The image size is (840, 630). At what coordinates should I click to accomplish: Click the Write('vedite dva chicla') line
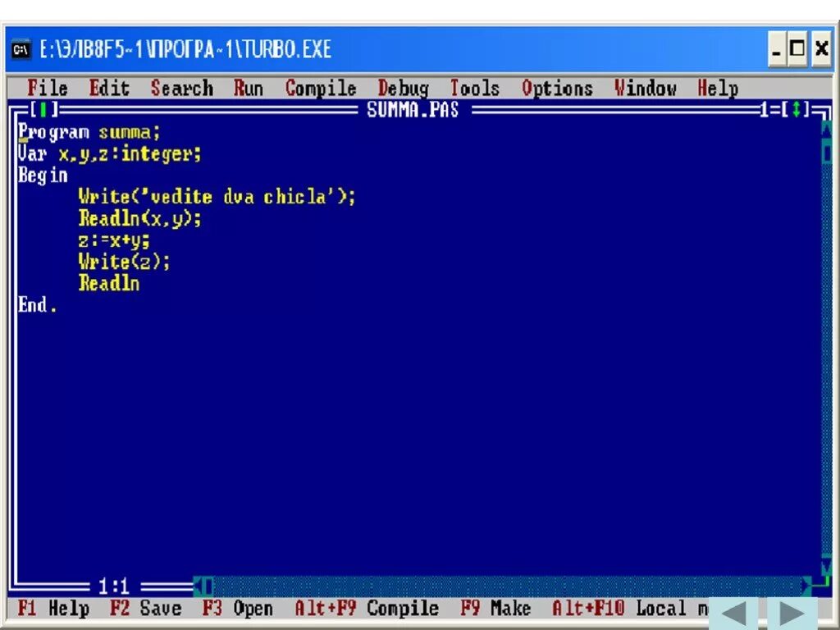click(x=217, y=197)
